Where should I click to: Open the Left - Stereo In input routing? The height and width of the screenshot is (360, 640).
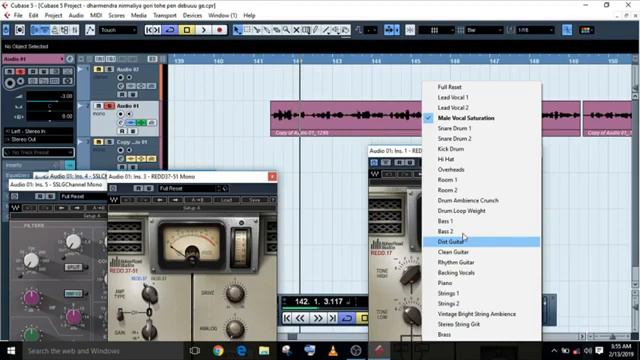click(x=39, y=131)
